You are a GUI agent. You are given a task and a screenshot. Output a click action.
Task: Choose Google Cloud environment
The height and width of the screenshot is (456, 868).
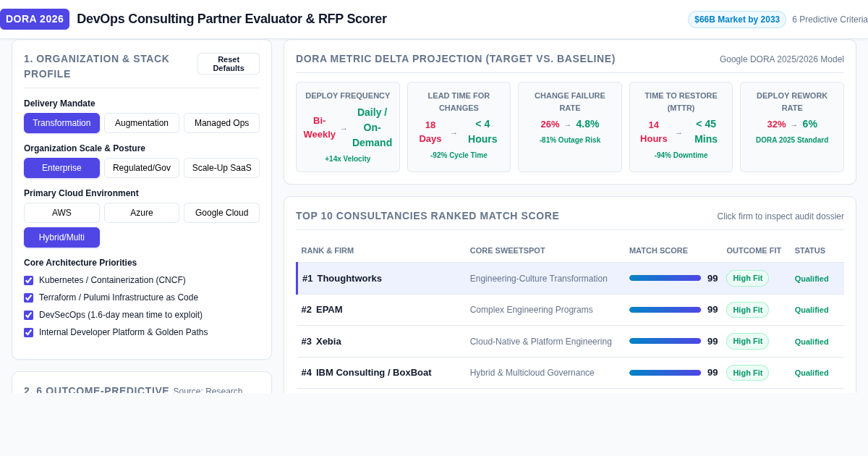[x=221, y=213]
